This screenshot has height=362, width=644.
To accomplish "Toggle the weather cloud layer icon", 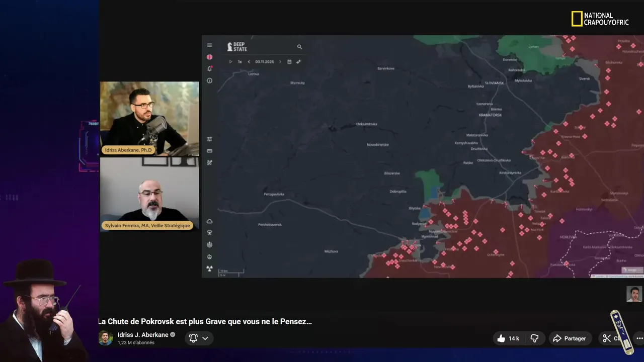I will pyautogui.click(x=209, y=221).
